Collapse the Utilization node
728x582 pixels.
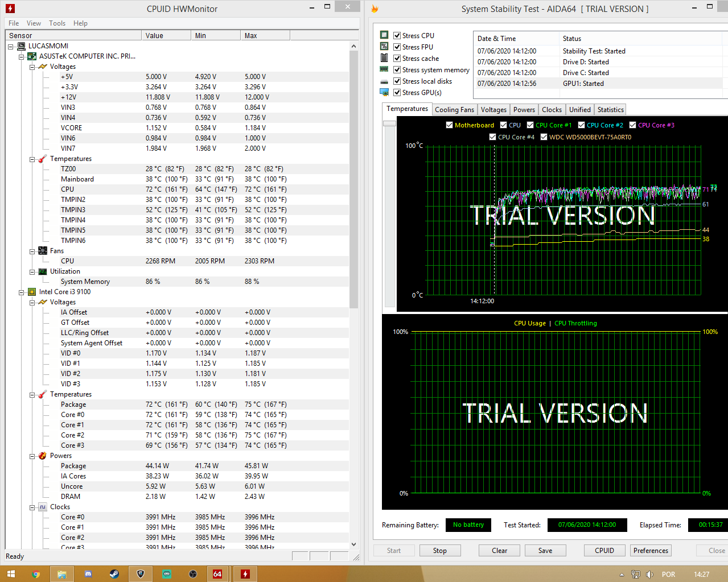tap(32, 272)
